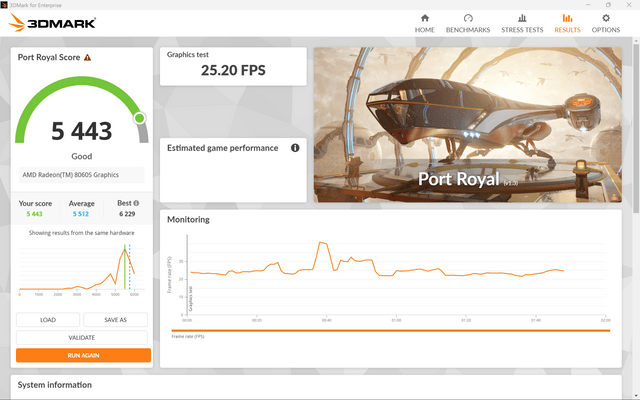
Task: Click the frame rate spike in the monitoring graph
Action: pos(323,243)
